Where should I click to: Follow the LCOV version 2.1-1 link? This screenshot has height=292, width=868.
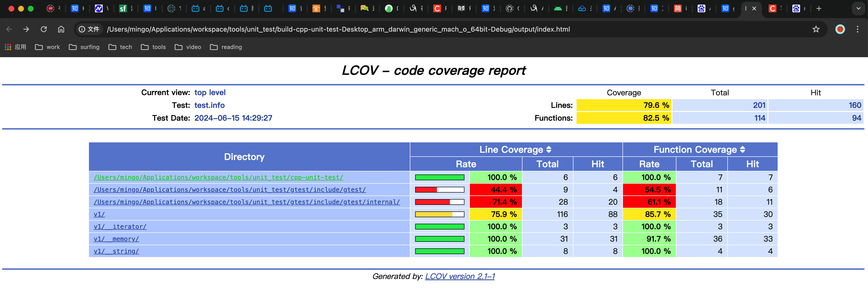pos(460,276)
